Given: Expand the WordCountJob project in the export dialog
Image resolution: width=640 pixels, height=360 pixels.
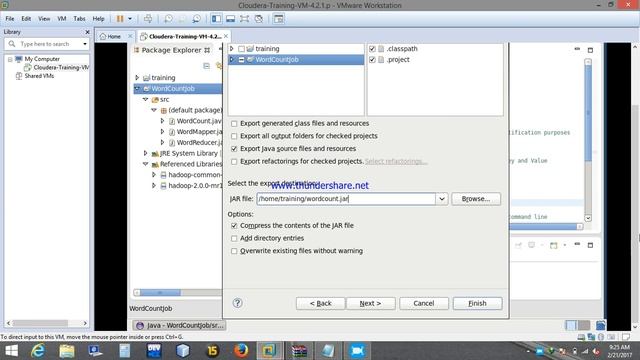Looking at the screenshot, I should 232,60.
